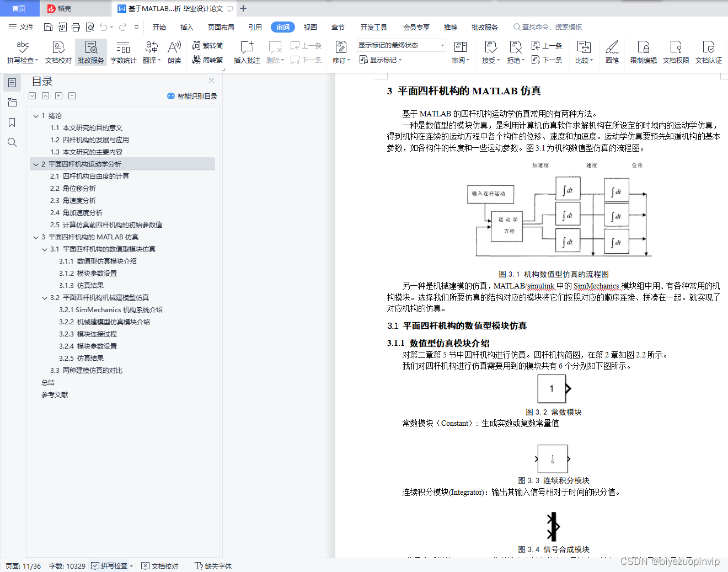Viewport: 728px width, 572px height.
Task: Click the 字数统计 word count button
Action: click(x=124, y=52)
